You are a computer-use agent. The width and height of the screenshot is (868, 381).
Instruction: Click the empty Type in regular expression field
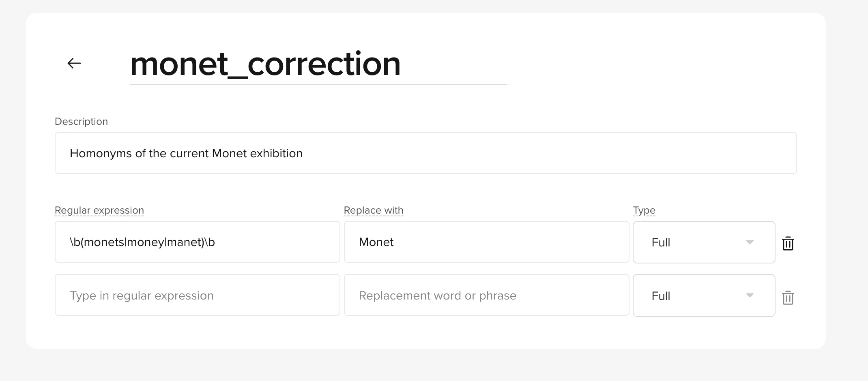click(x=197, y=295)
